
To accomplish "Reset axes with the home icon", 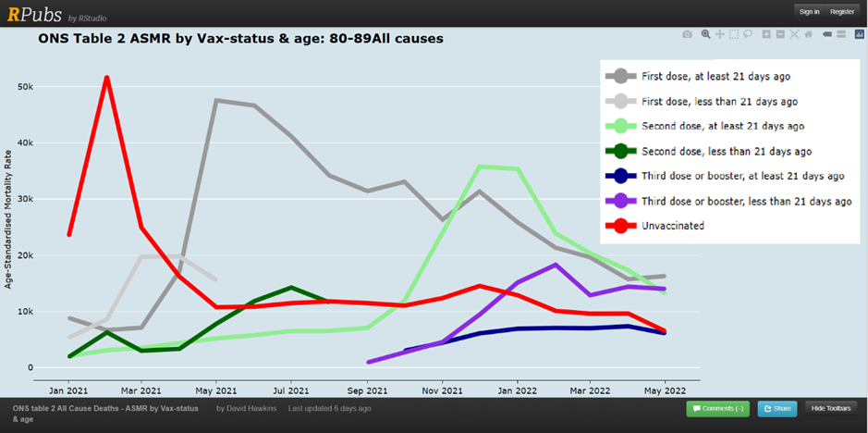I will [x=808, y=34].
